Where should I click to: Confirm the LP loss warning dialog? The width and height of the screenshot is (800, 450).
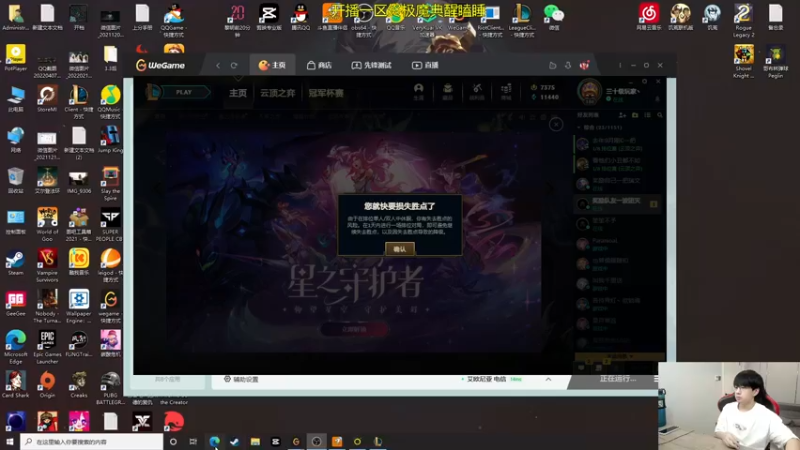tap(399, 248)
